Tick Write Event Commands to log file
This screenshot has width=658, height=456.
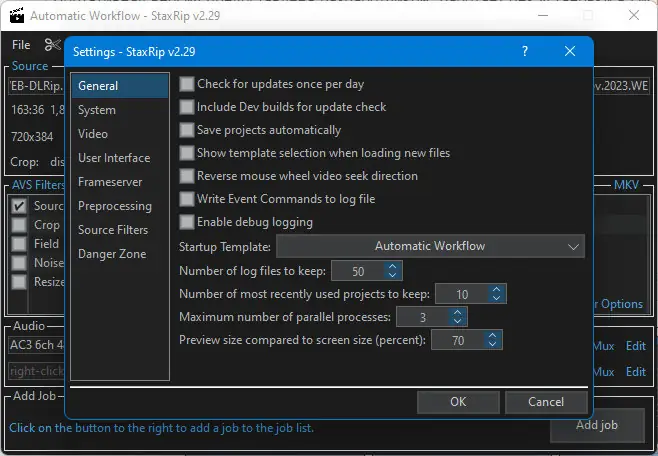[x=187, y=199]
